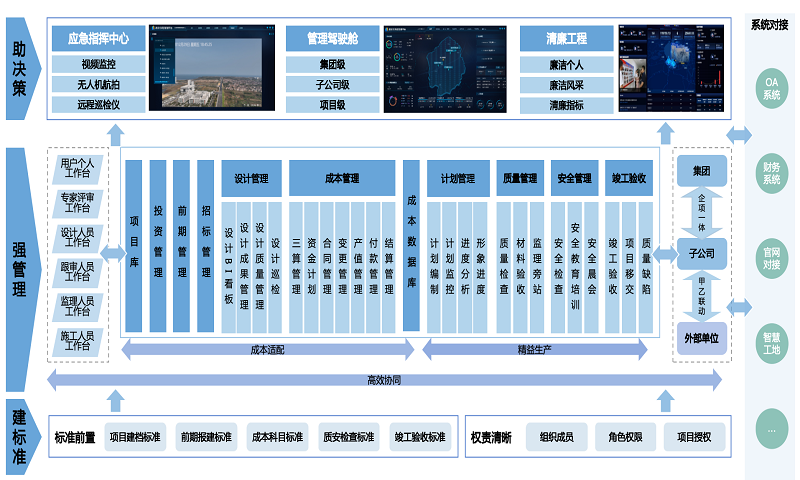Click the 视频监控 item
The height and width of the screenshot is (480, 800).
point(97,64)
